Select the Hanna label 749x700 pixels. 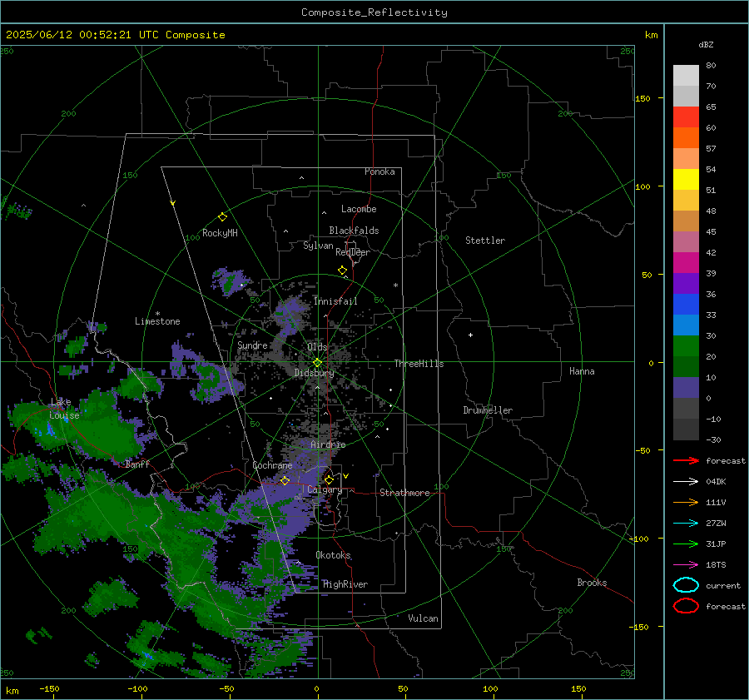point(582,371)
